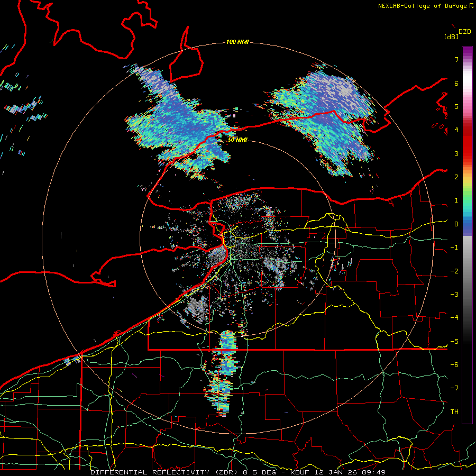Click the TH label at color bar bottom
The image size is (476, 476).
point(454,411)
